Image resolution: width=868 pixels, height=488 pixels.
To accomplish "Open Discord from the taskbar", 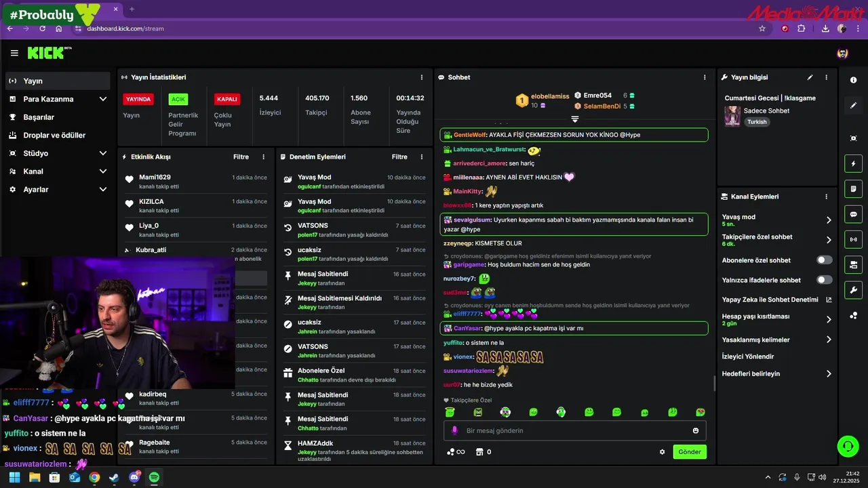I will 134,477.
